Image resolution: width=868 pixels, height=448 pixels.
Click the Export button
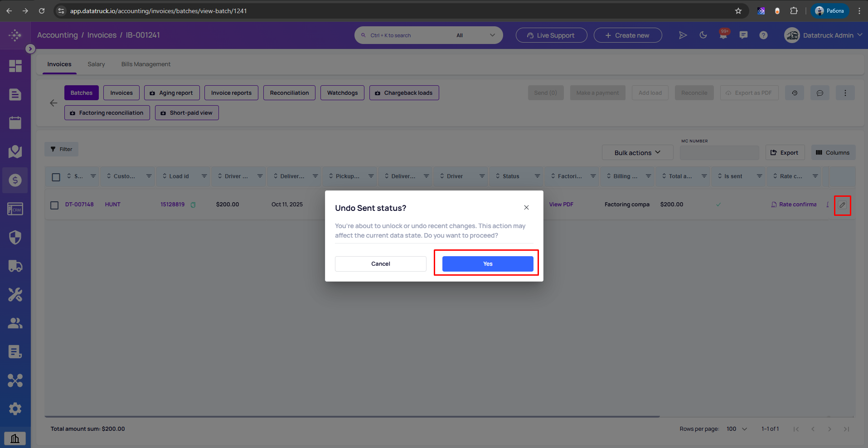tap(785, 153)
